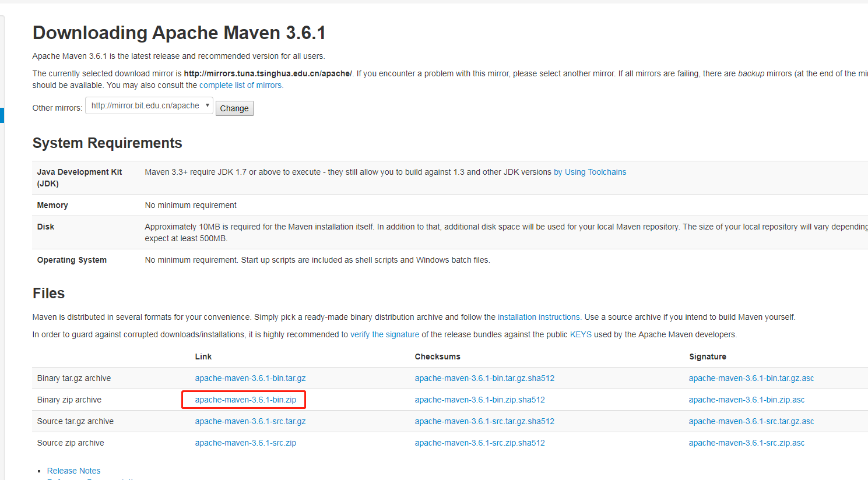Click the 'Memory' row label
This screenshot has height=480, width=868.
pyautogui.click(x=52, y=205)
